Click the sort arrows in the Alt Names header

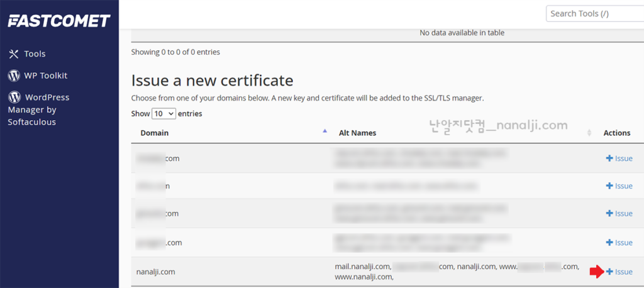589,133
